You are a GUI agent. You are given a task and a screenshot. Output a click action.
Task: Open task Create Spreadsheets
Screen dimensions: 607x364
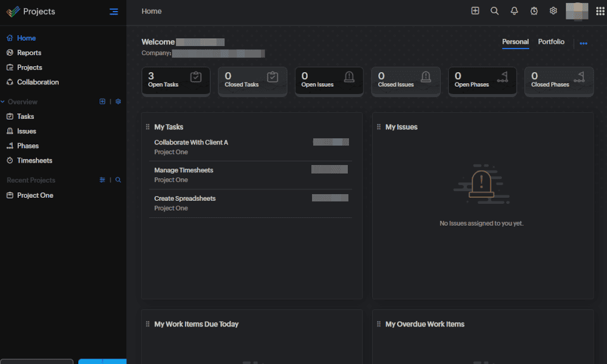185,198
